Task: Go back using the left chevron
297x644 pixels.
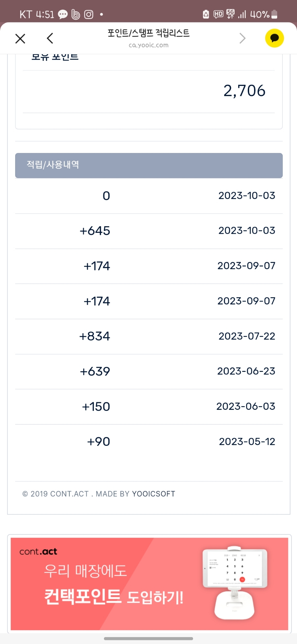Action: click(50, 38)
